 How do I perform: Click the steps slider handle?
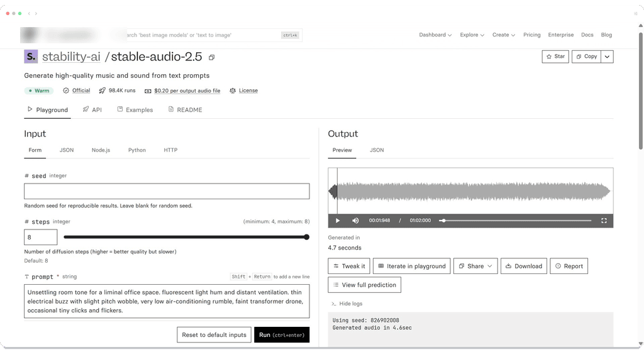[x=306, y=237]
